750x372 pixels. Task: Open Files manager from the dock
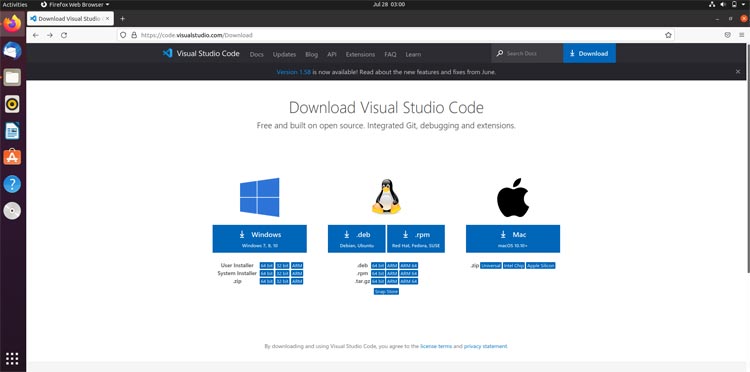[x=12, y=77]
